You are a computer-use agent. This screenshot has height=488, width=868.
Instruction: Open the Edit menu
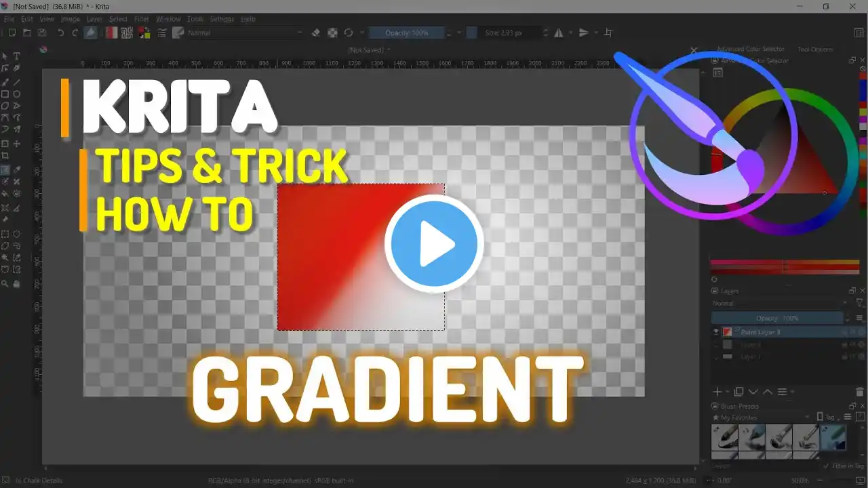[27, 19]
